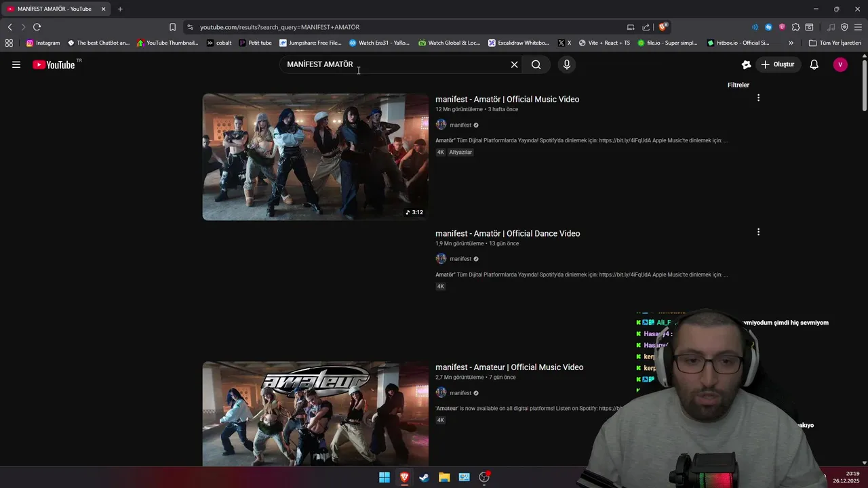The width and height of the screenshot is (868, 488).
Task: Run search with the magnifier button
Action: point(536,64)
